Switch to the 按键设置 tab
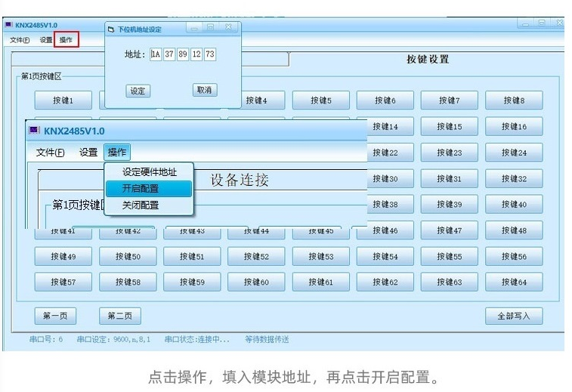 427,60
